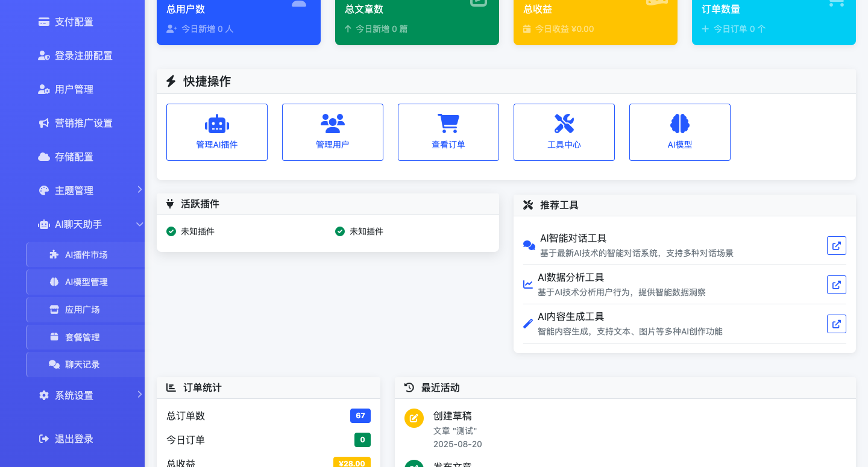Click the plug icon beside 活跃插件
Screen dimensions: 868x467
pyautogui.click(x=170, y=204)
